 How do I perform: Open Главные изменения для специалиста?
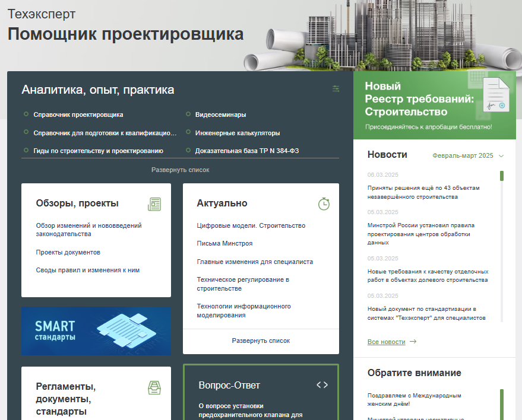[x=255, y=262]
